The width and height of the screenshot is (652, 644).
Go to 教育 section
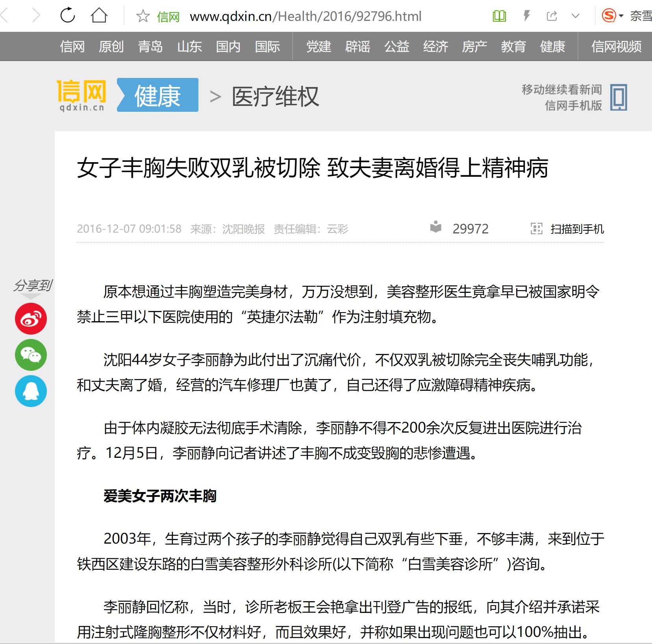[513, 46]
